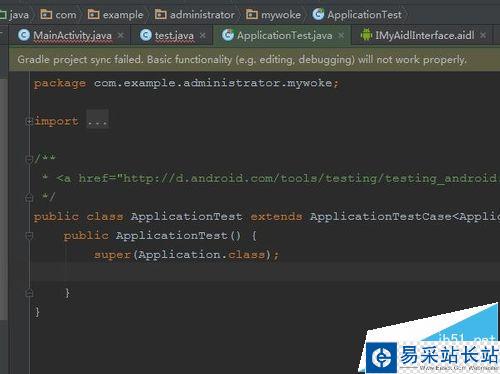Click the test.java class icon
500x374 pixels.
[146, 35]
